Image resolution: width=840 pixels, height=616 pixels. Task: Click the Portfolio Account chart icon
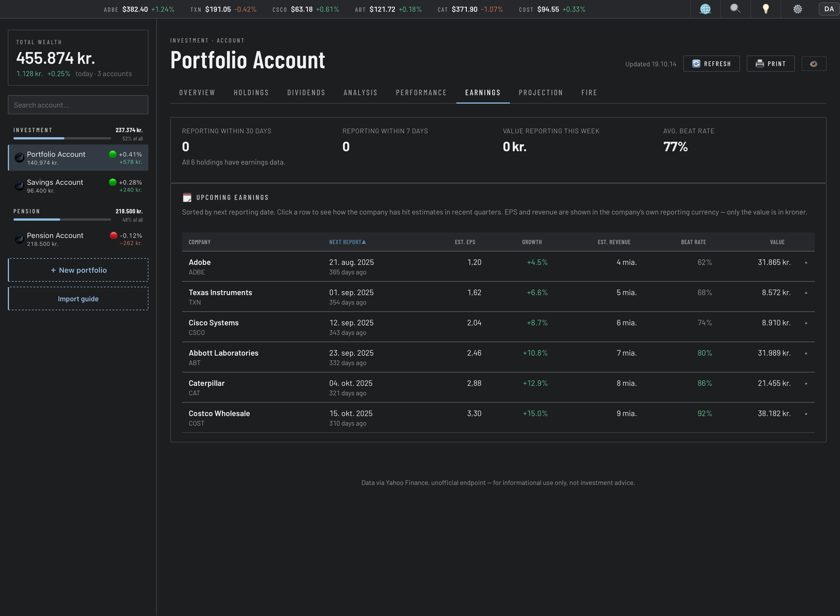click(x=19, y=158)
